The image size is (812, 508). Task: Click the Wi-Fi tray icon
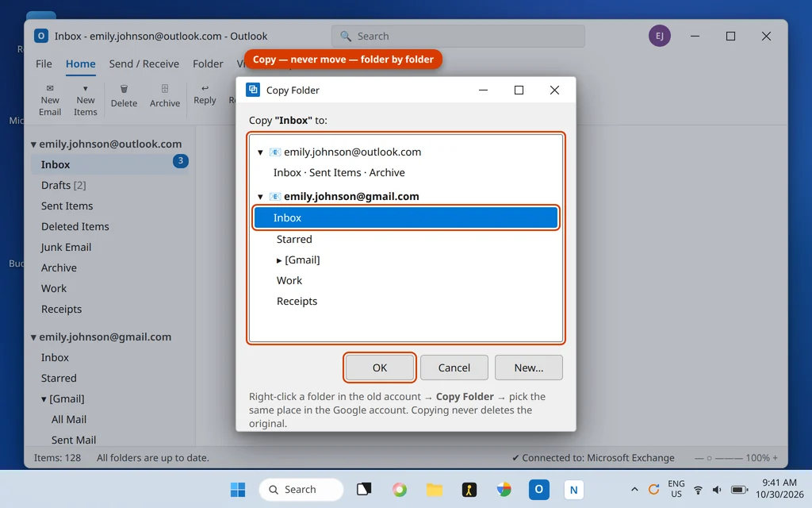point(698,490)
